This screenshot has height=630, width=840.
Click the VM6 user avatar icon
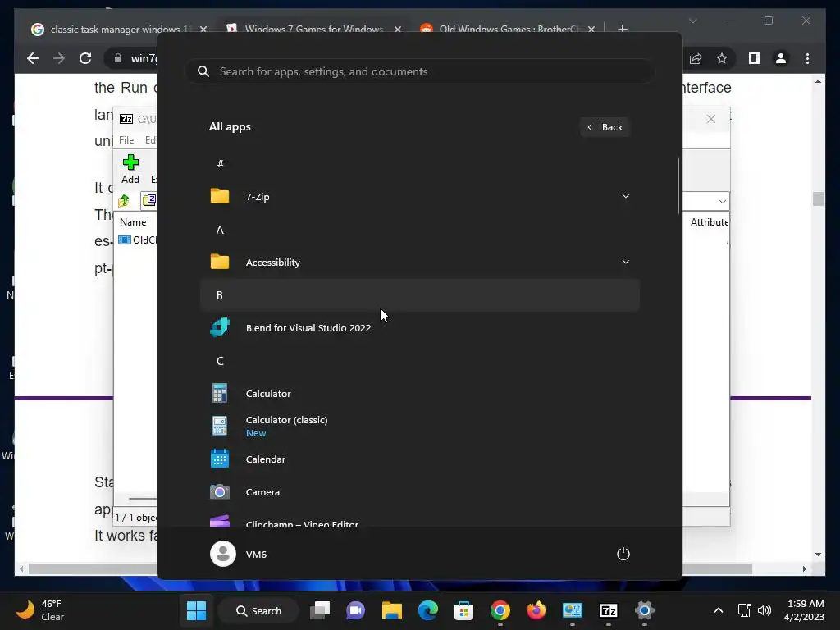(223, 554)
